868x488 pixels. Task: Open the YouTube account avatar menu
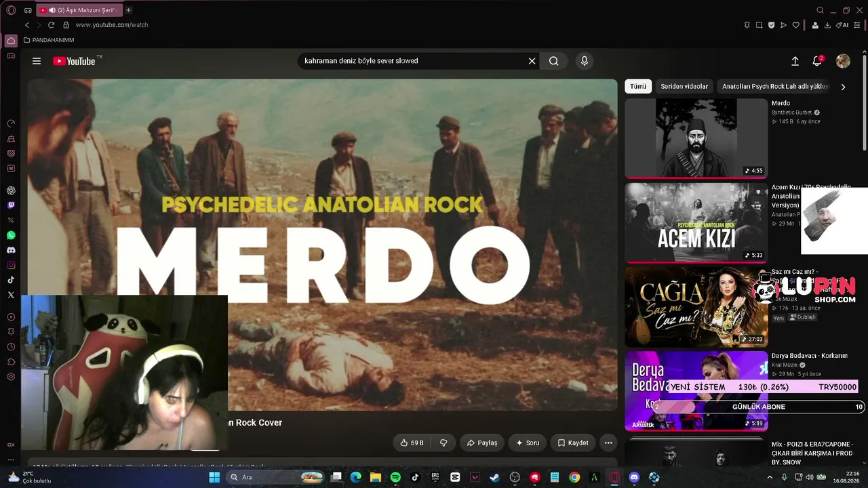tap(843, 61)
